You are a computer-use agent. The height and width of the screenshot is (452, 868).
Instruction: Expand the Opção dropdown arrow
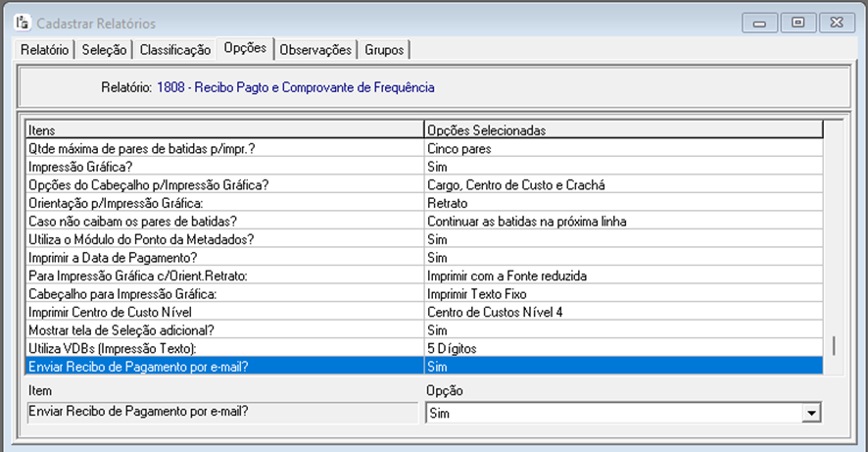tap(810, 414)
